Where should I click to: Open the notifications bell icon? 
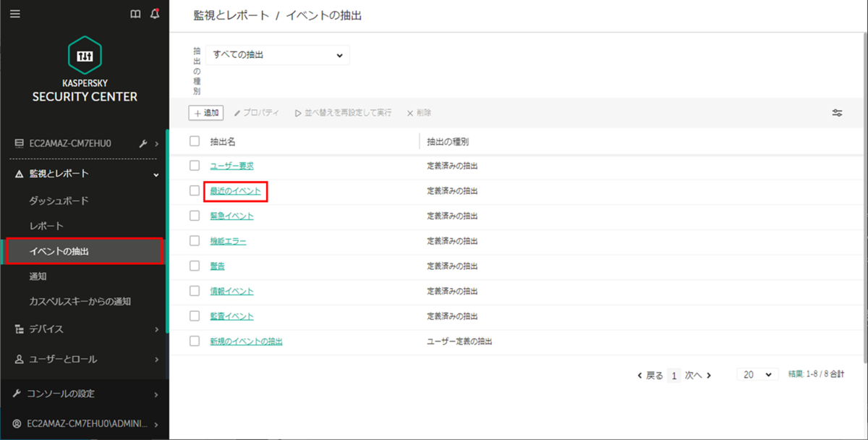pos(153,13)
